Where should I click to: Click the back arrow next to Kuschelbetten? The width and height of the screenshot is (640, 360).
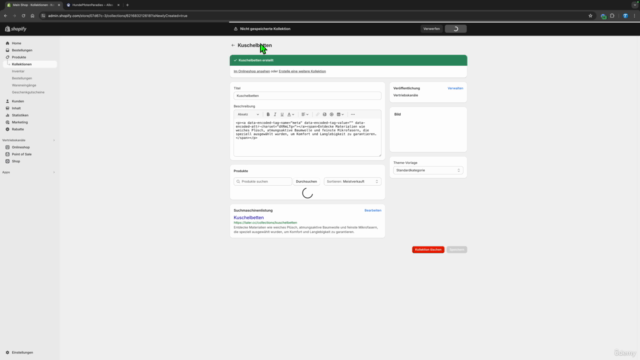click(x=233, y=45)
